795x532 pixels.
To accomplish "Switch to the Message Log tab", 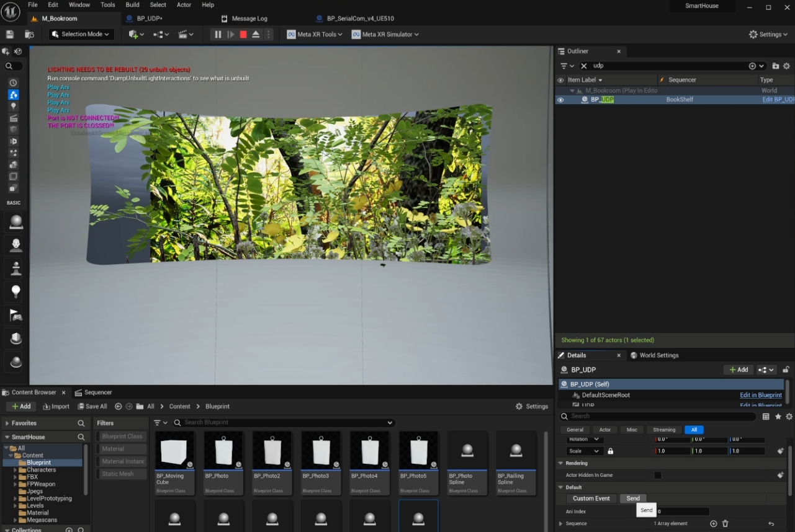I will 249,19.
